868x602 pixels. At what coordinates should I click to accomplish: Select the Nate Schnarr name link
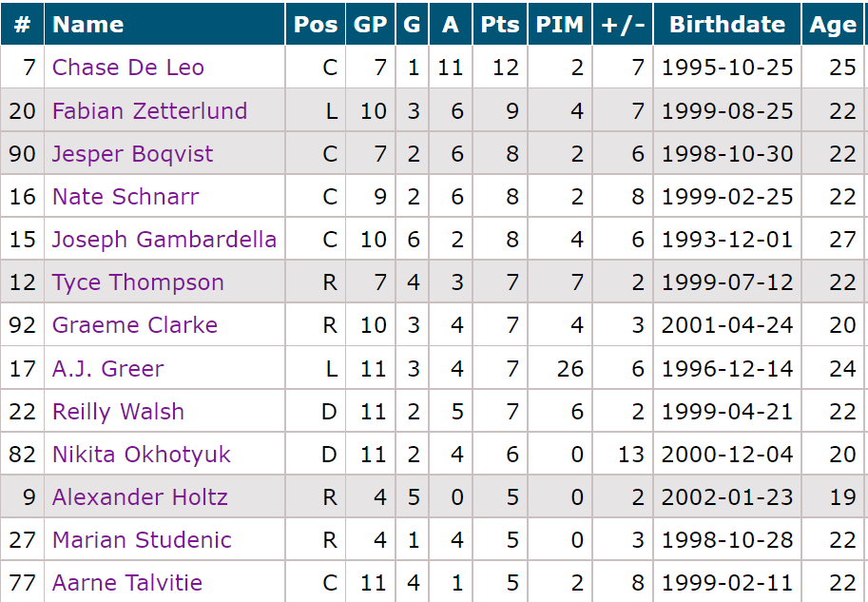tap(125, 197)
